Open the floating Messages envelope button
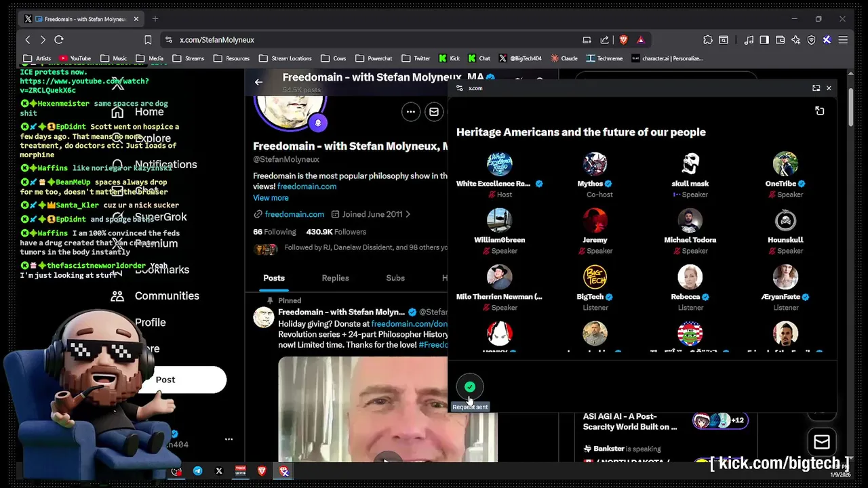Image resolution: width=868 pixels, height=488 pixels. 822,443
